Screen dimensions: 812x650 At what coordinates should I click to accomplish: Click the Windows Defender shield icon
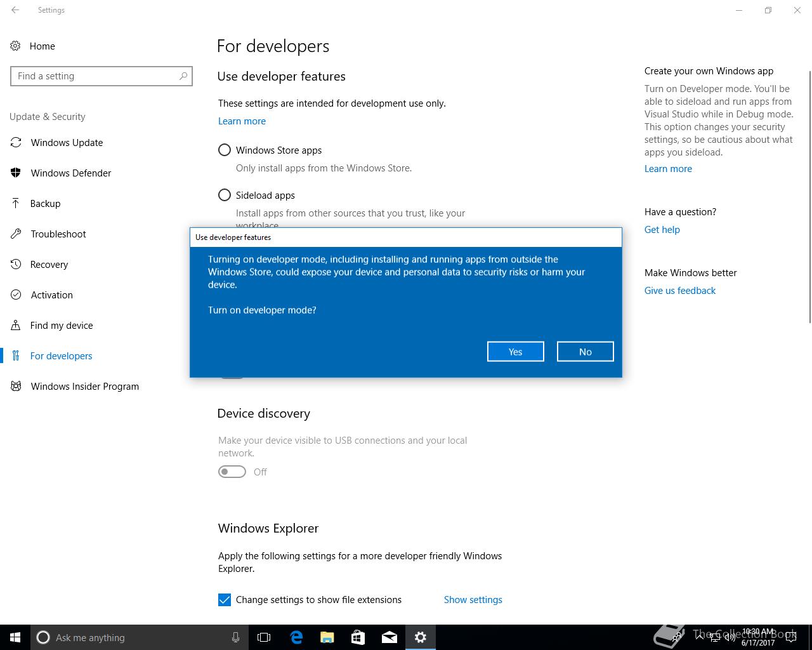pos(16,173)
